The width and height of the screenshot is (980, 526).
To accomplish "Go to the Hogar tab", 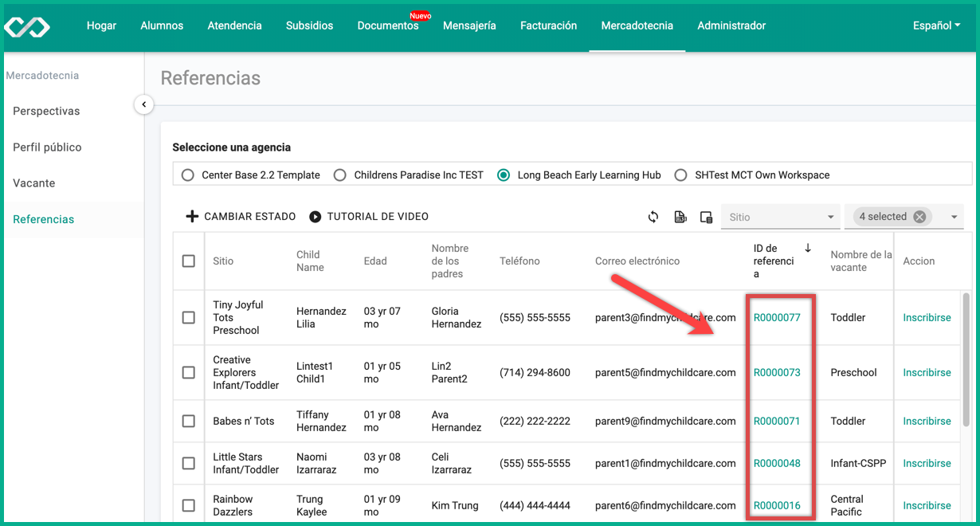I will click(101, 26).
